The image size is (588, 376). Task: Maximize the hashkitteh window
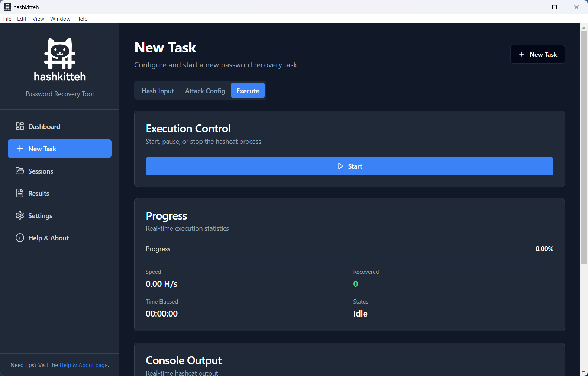555,7
